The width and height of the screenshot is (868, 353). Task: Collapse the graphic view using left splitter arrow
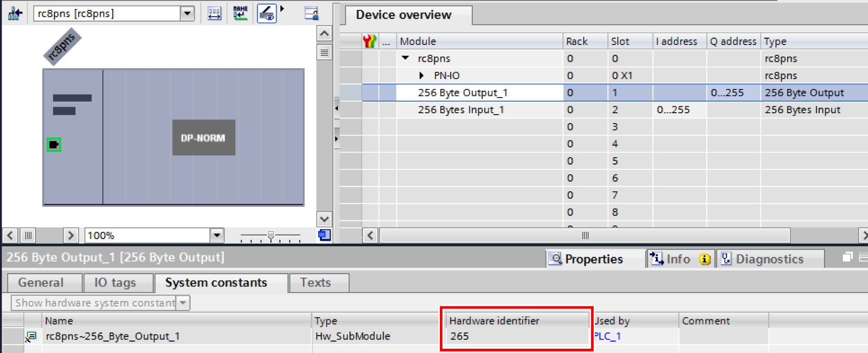coord(337,108)
